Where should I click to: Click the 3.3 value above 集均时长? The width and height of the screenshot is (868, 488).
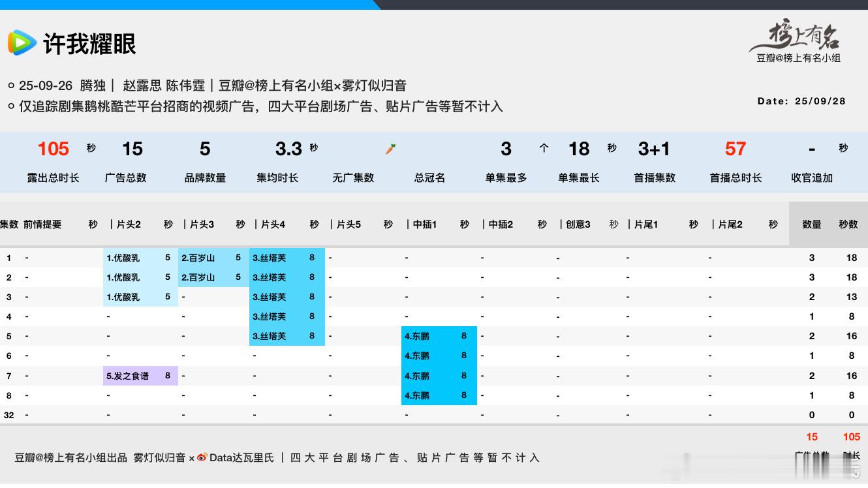click(x=288, y=149)
